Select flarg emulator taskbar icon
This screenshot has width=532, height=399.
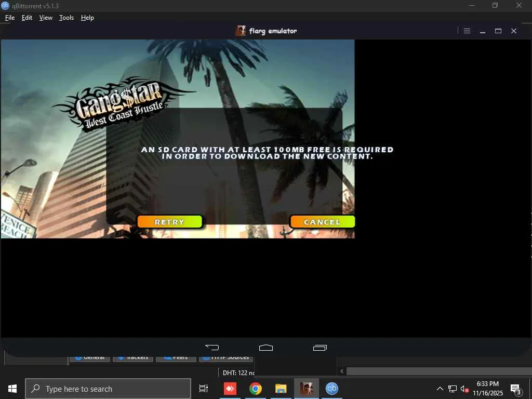coord(307,389)
